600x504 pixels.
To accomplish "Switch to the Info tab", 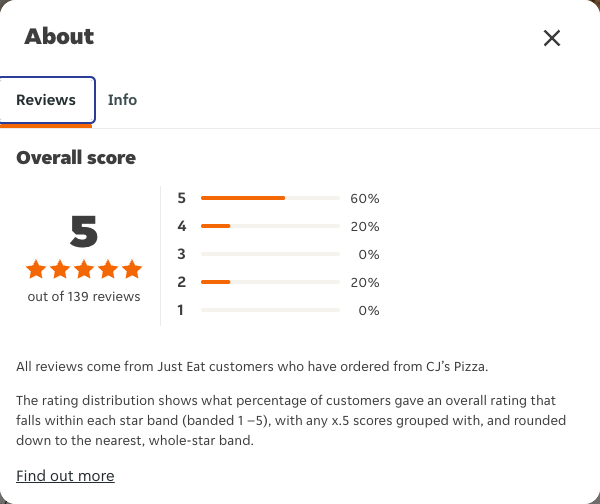I will tap(122, 100).
